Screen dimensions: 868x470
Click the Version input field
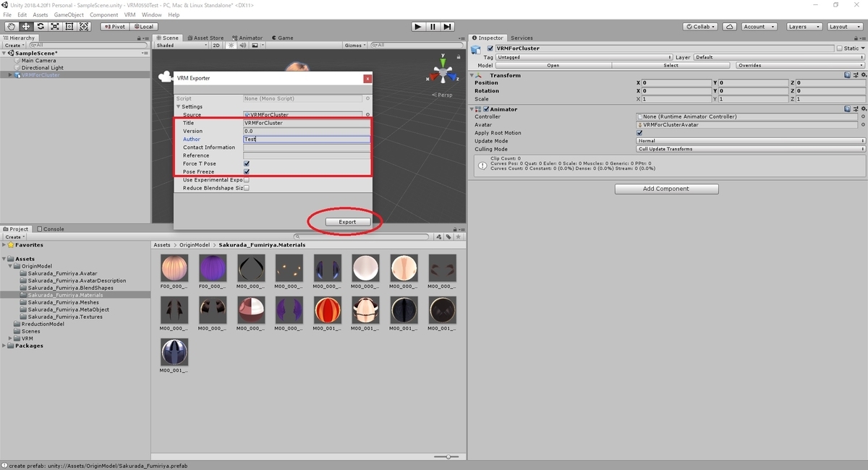307,131
